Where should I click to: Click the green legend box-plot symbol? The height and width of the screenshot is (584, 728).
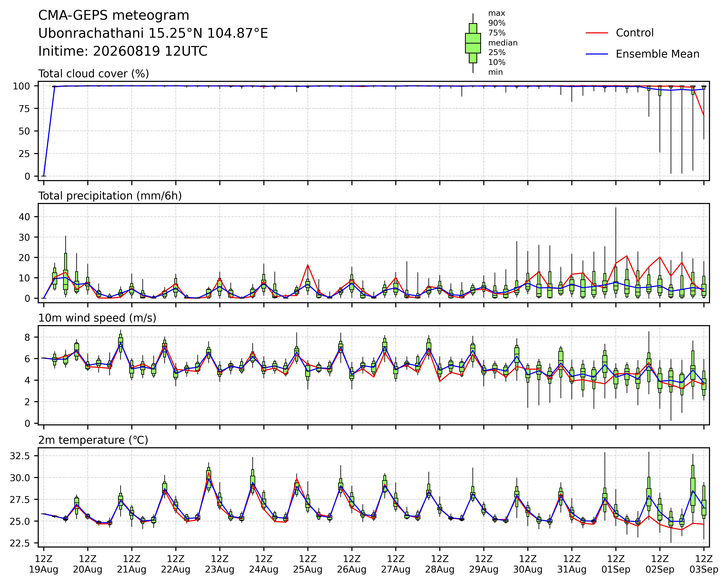(473, 43)
